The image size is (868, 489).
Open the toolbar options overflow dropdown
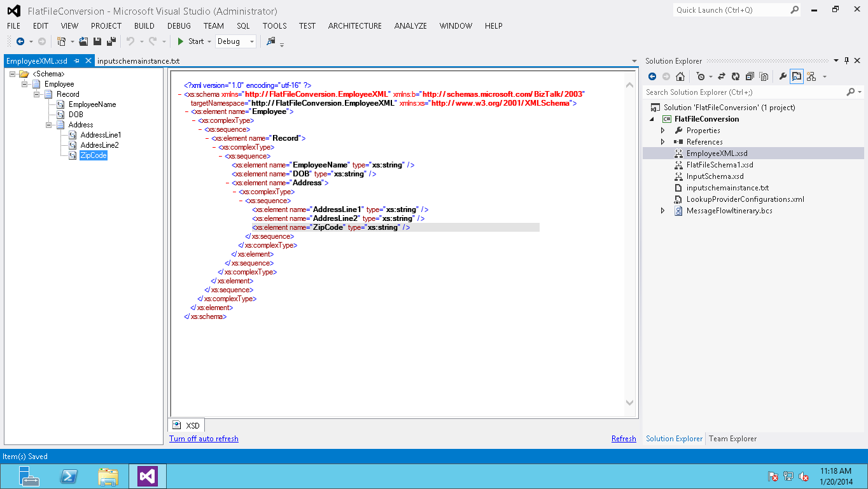click(x=282, y=44)
